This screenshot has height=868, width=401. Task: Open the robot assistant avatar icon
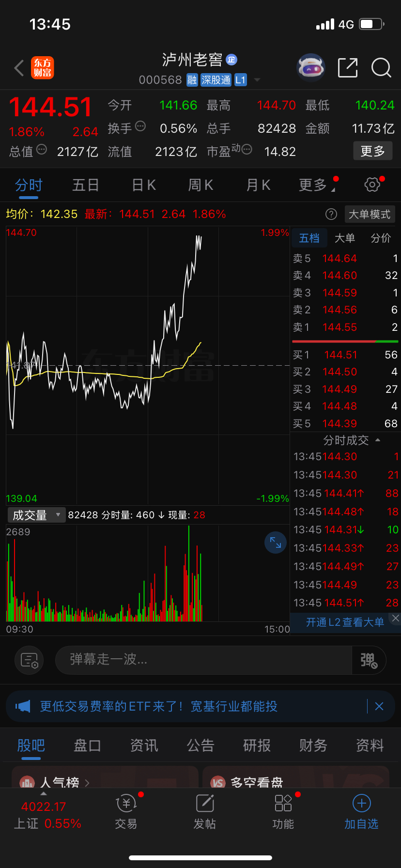click(x=310, y=68)
